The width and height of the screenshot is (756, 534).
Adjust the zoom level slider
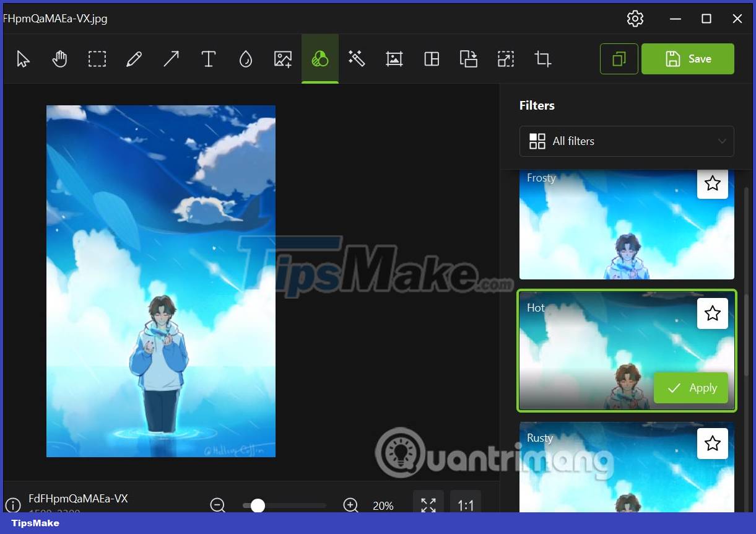(x=258, y=506)
